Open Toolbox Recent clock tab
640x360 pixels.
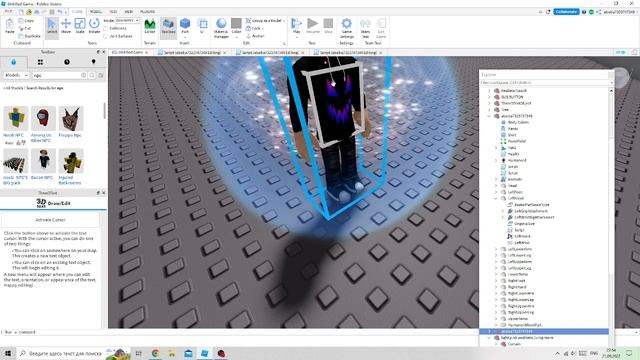pos(67,62)
